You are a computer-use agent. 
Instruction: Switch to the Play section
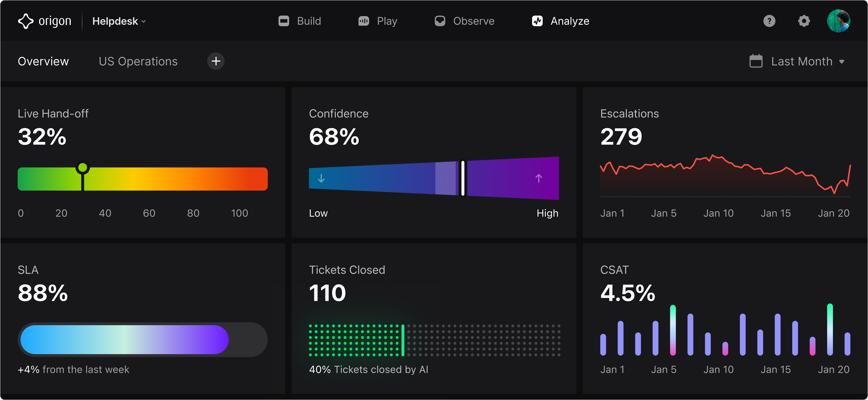(378, 21)
